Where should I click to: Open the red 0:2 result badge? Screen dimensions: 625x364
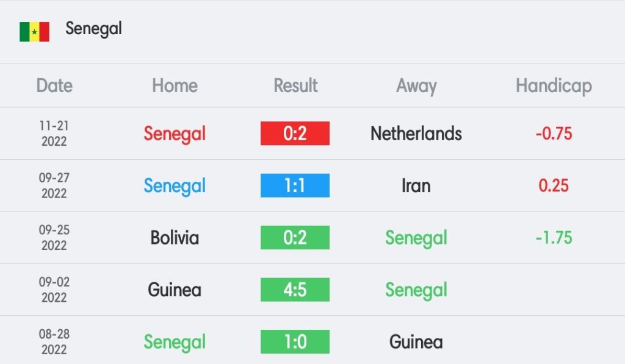tap(295, 134)
